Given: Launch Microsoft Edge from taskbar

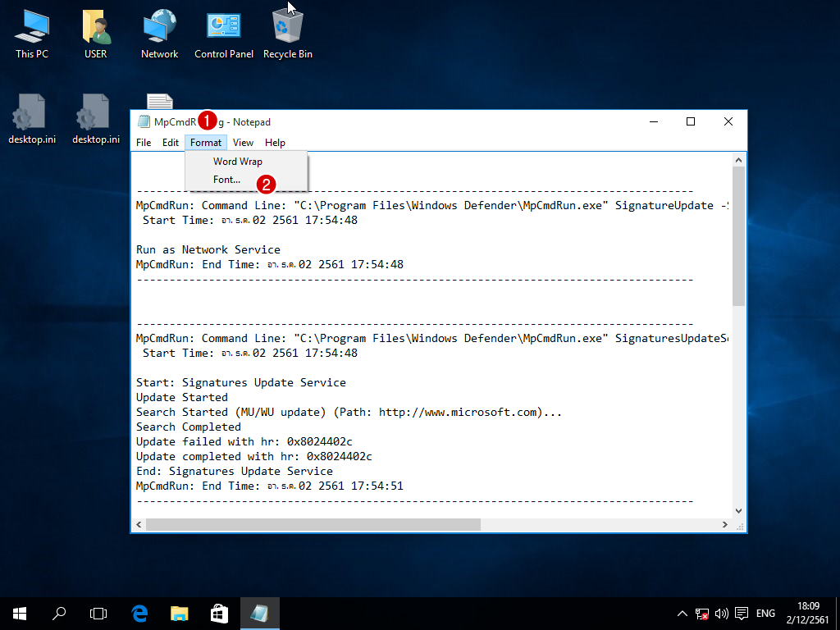Looking at the screenshot, I should click(x=139, y=613).
